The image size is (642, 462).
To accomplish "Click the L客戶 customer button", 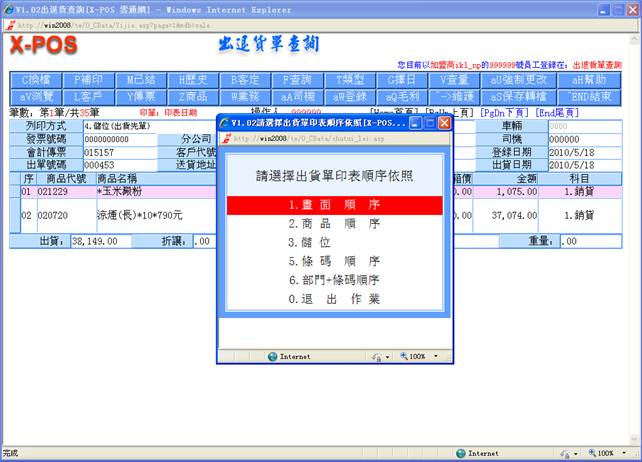I will click(x=88, y=96).
